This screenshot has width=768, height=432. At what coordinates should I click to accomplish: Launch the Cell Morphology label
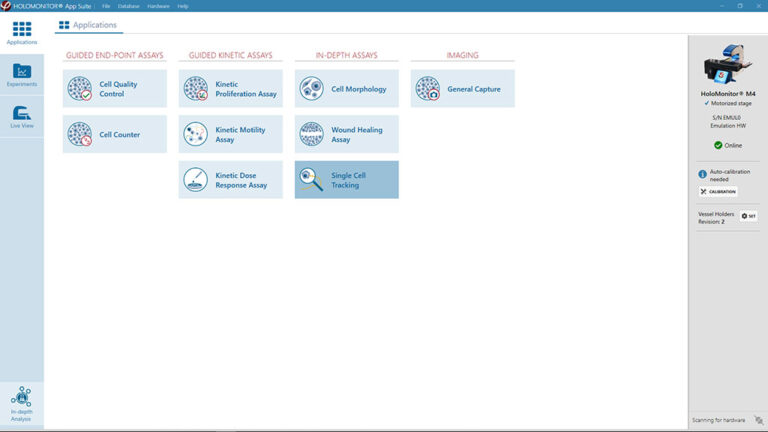359,89
